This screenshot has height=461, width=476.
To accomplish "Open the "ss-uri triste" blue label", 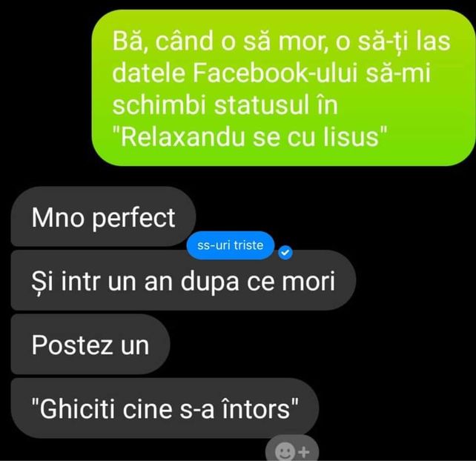I will coord(231,245).
